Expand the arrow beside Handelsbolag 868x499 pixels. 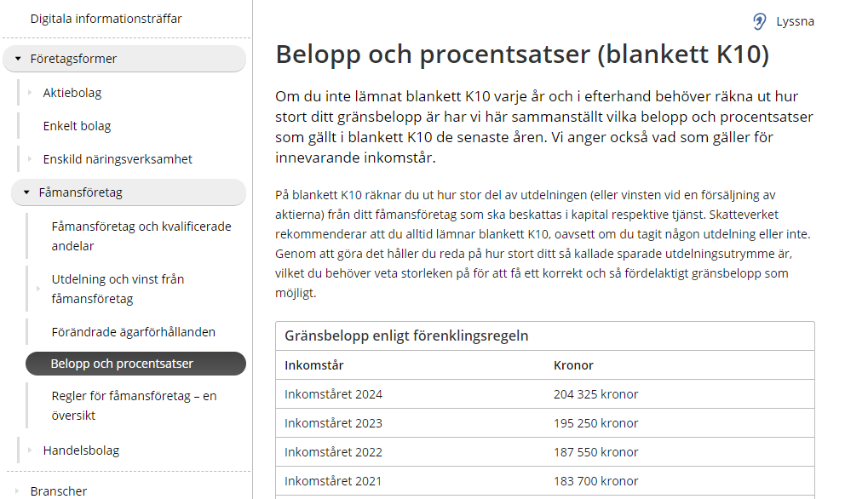pos(28,450)
